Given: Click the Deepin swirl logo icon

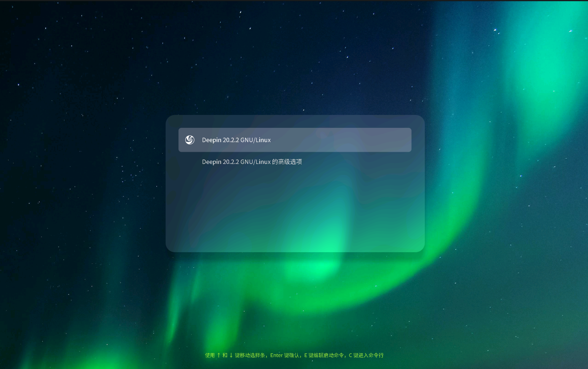Looking at the screenshot, I should click(x=190, y=140).
